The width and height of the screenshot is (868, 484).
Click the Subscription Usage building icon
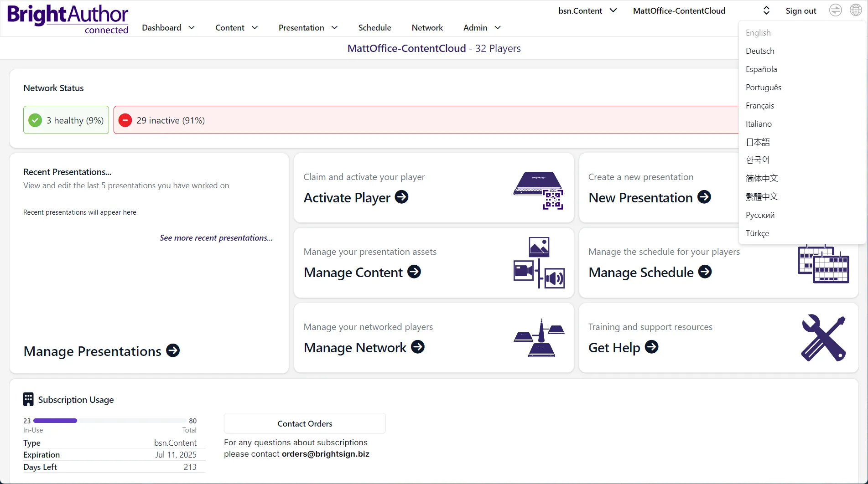(x=28, y=399)
